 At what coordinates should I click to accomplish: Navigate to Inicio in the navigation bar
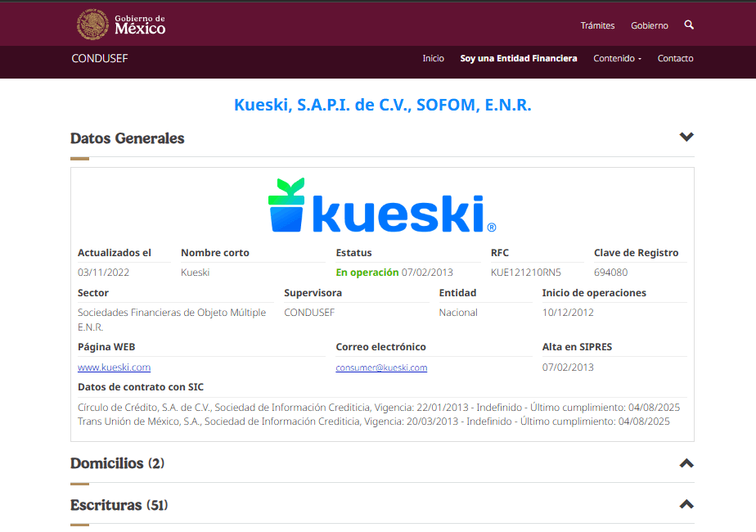pyautogui.click(x=433, y=58)
